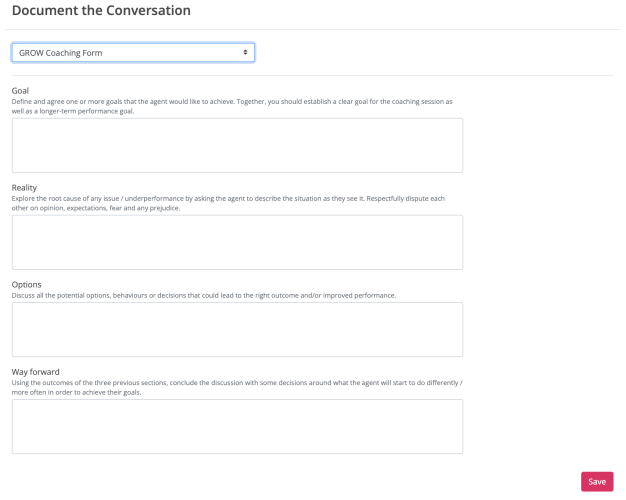This screenshot has width=626, height=500.
Task: Select the Options text area
Action: [x=237, y=329]
